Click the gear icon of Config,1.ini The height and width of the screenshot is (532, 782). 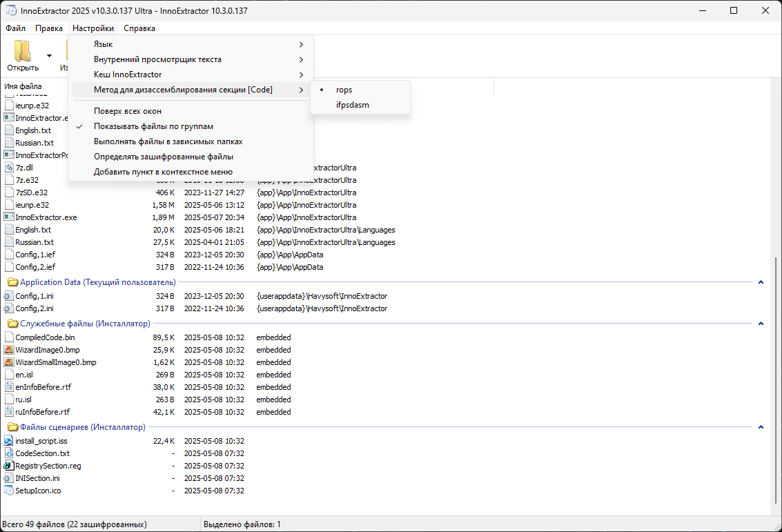(9, 296)
